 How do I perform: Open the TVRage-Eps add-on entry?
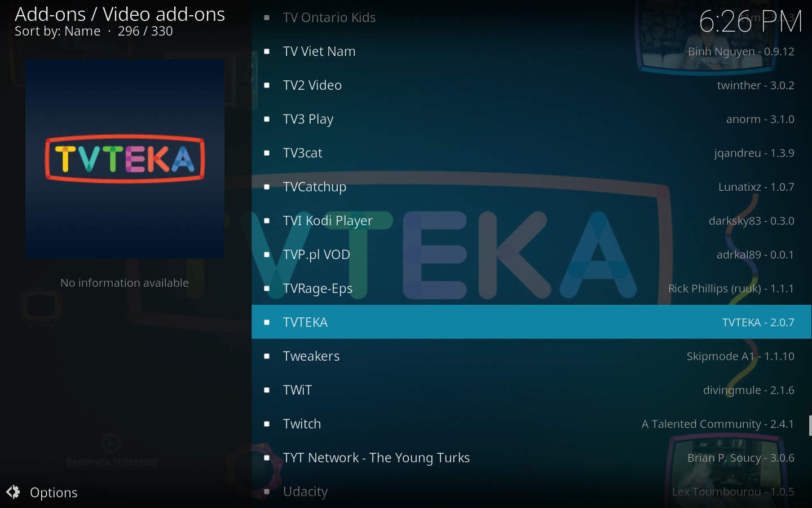click(531, 288)
